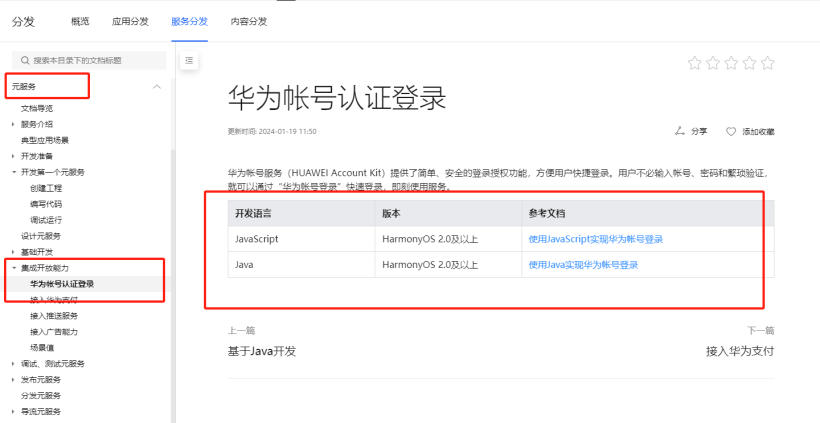
Task: Click the 分发 heading in the top bar
Action: [23, 22]
